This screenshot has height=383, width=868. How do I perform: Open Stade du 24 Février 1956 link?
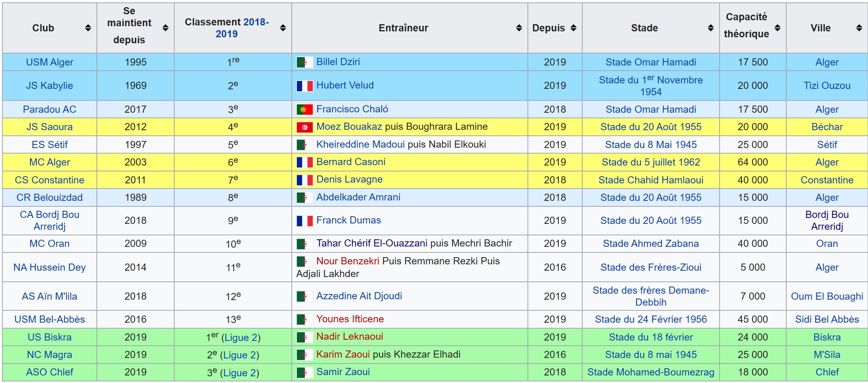click(651, 319)
